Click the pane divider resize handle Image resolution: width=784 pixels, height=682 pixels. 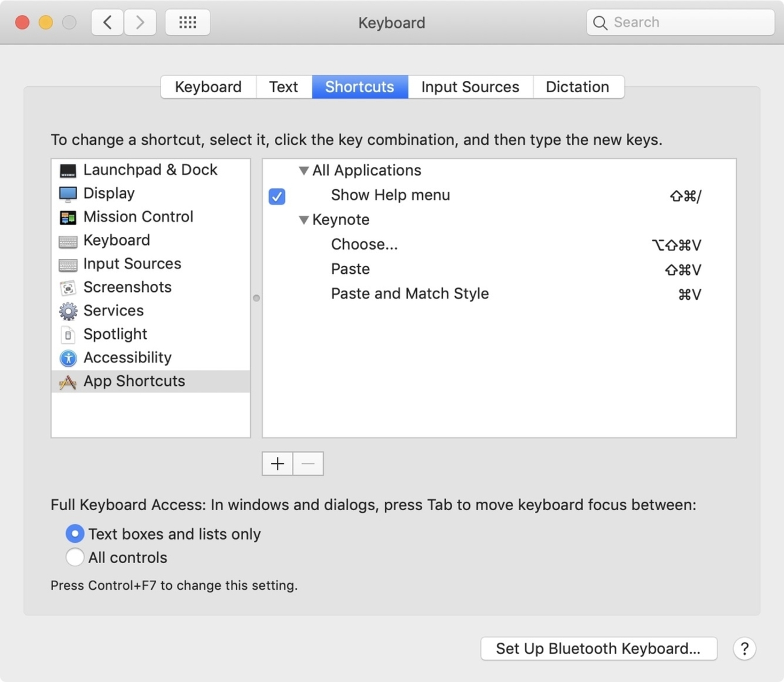(256, 298)
